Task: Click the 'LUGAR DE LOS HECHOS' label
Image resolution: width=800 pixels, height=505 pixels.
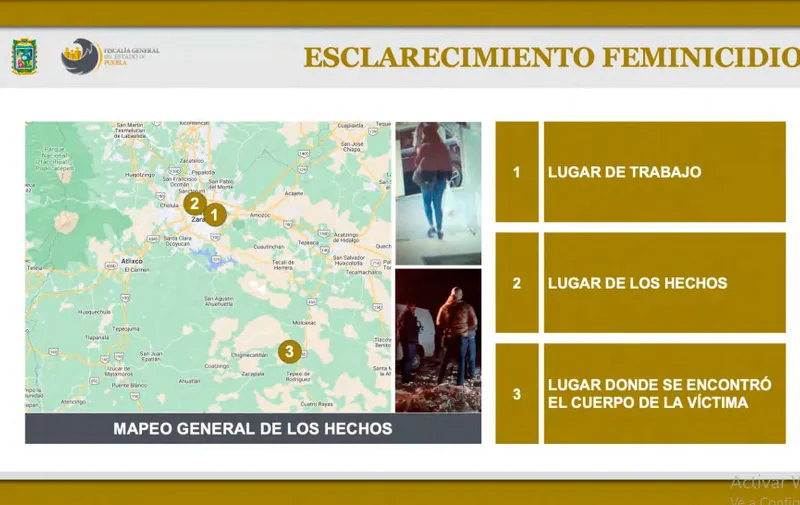Action: click(637, 283)
